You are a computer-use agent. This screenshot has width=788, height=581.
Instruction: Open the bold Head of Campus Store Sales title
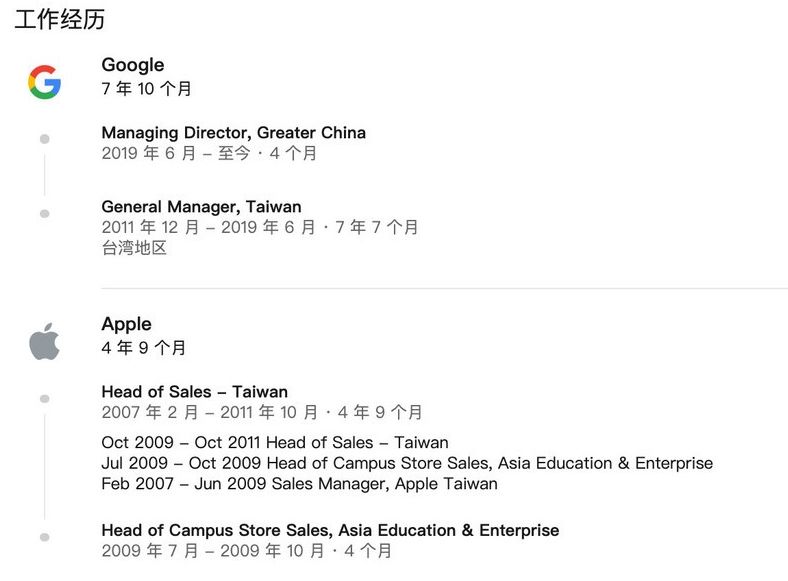coord(330,530)
